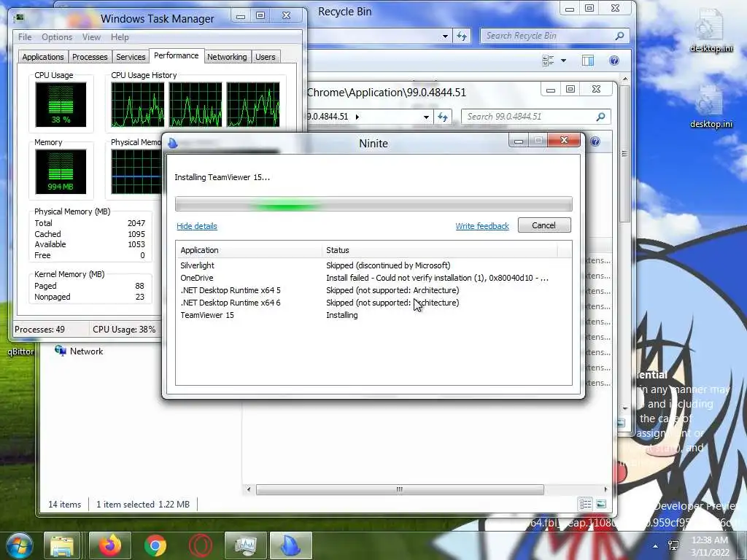This screenshot has height=560, width=747.
Task: Launch Firefox from the taskbar
Action: point(110,546)
